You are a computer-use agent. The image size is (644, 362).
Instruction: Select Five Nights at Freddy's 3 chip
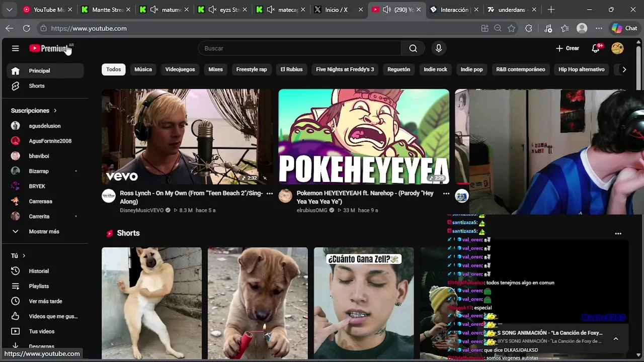[345, 69]
